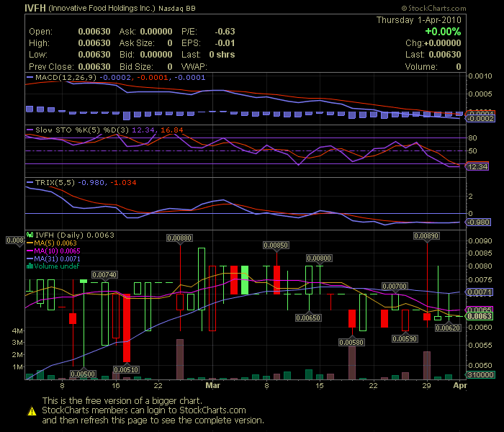Click the 29 label on the date axis
Screen dimensions: 504x432
click(x=426, y=385)
